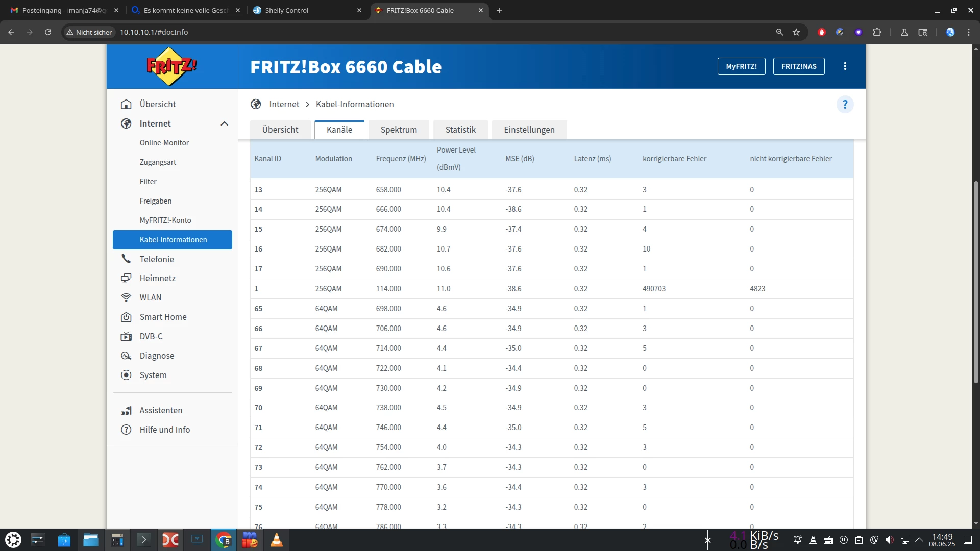
Task: Click the Diagnose icon in sidebar
Action: (x=126, y=356)
